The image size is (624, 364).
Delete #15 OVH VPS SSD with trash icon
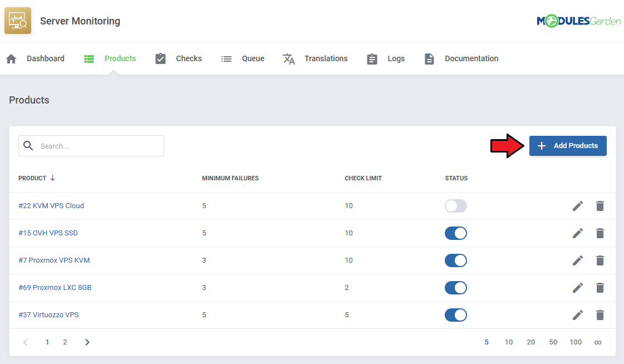coord(600,233)
